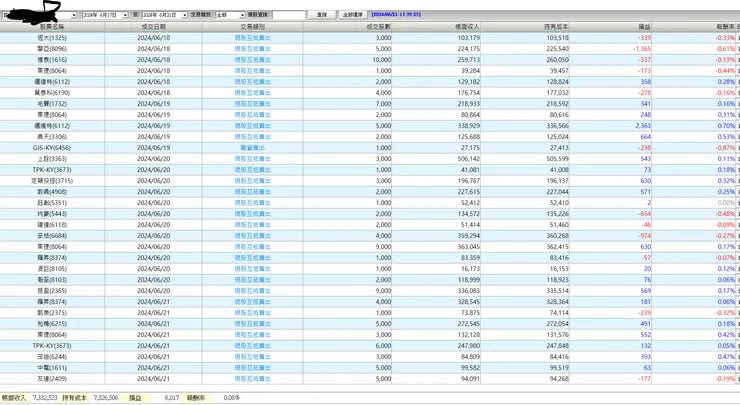Viewport: 740px width, 405px height.
Task: Click the 報酬率 value 0.70%
Action: click(726, 126)
